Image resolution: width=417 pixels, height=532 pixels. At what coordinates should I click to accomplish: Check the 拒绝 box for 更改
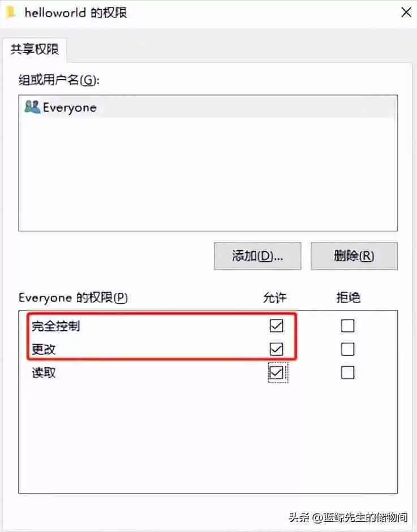point(347,349)
